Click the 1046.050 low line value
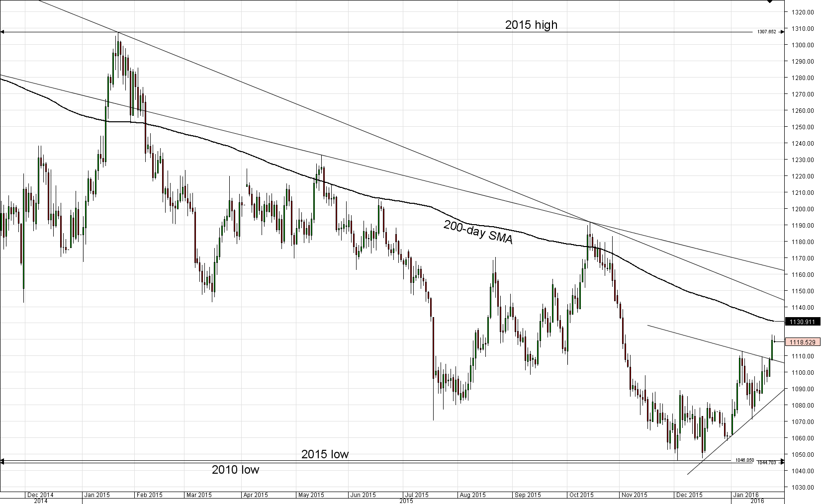821x504 pixels. [x=745, y=460]
